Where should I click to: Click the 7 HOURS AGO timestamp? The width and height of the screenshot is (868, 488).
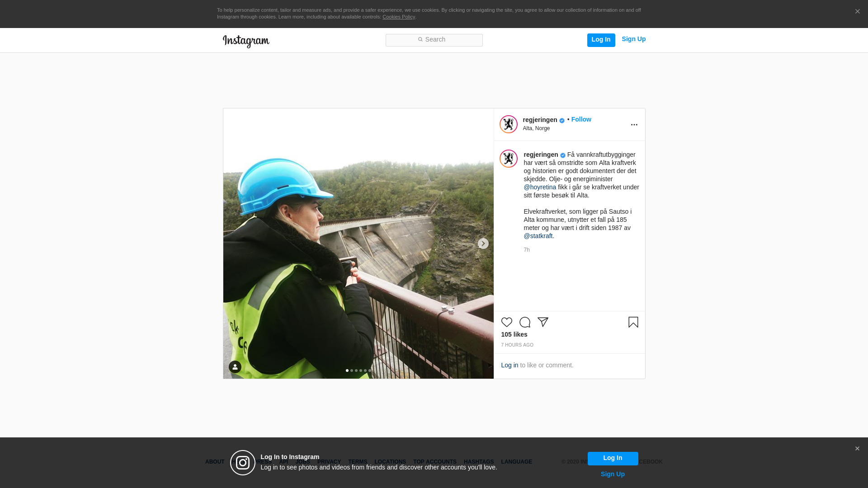(517, 345)
